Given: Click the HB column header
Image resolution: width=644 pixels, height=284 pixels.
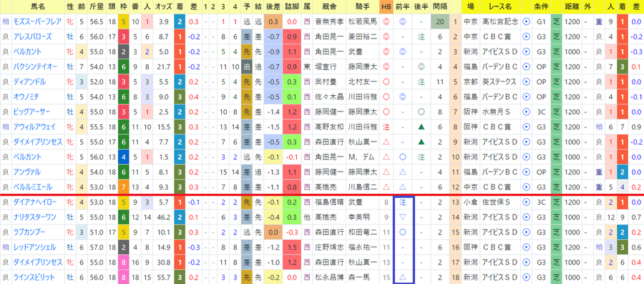Looking at the screenshot, I should 386,6.
